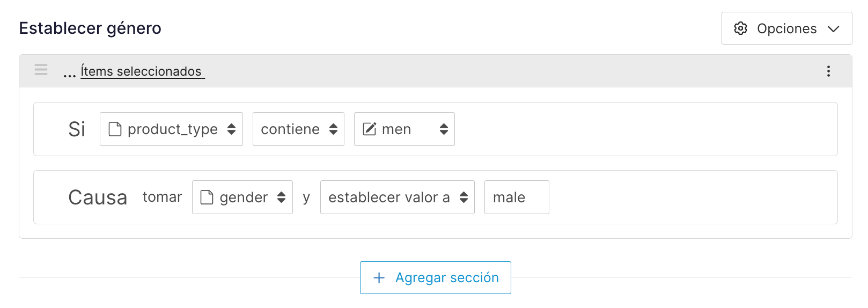This screenshot has height=308, width=868.
Task: Click the edit pencil icon beside men
Action: point(370,129)
